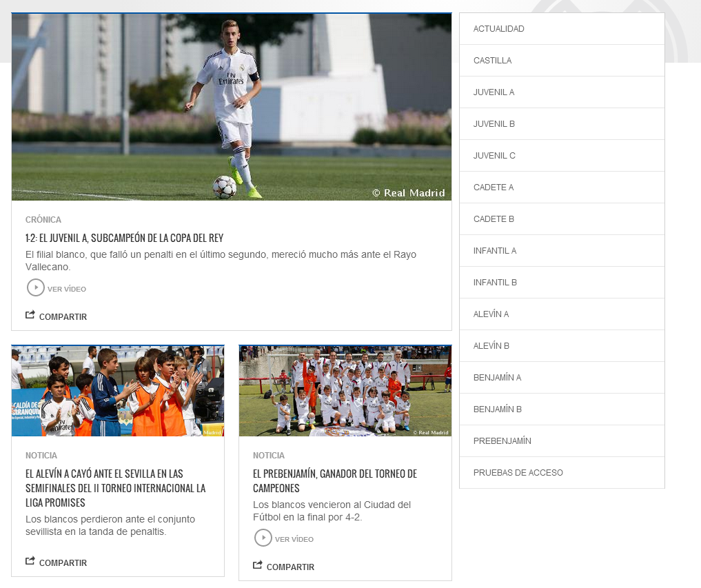701x588 pixels.
Task: Open Cadete B team section
Action: tap(562, 219)
